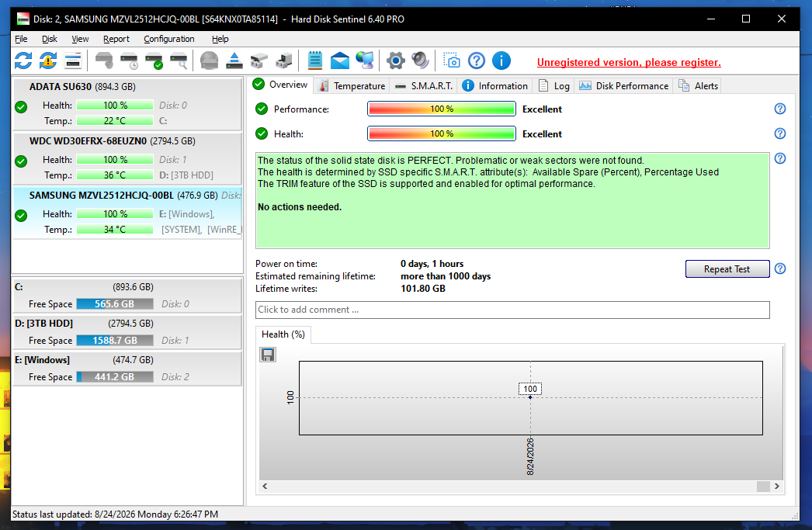Switch to the Temperature tab

[x=352, y=86]
